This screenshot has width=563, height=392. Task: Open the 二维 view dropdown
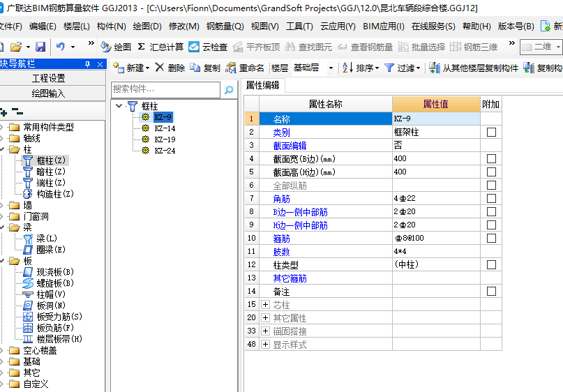tap(557, 47)
